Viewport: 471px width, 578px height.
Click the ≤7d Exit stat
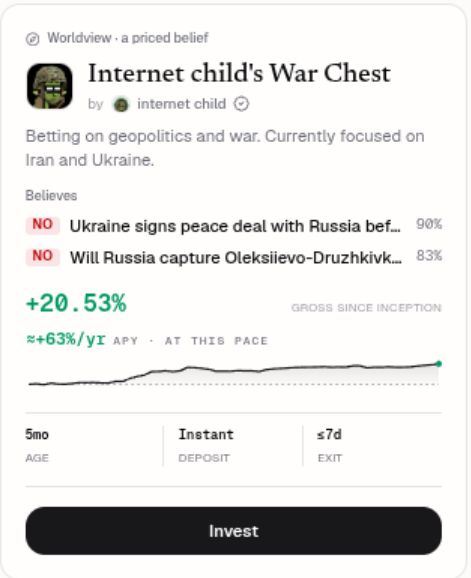pos(329,446)
